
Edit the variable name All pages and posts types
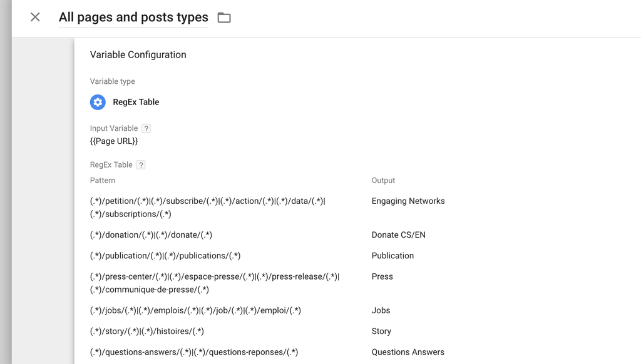(133, 17)
